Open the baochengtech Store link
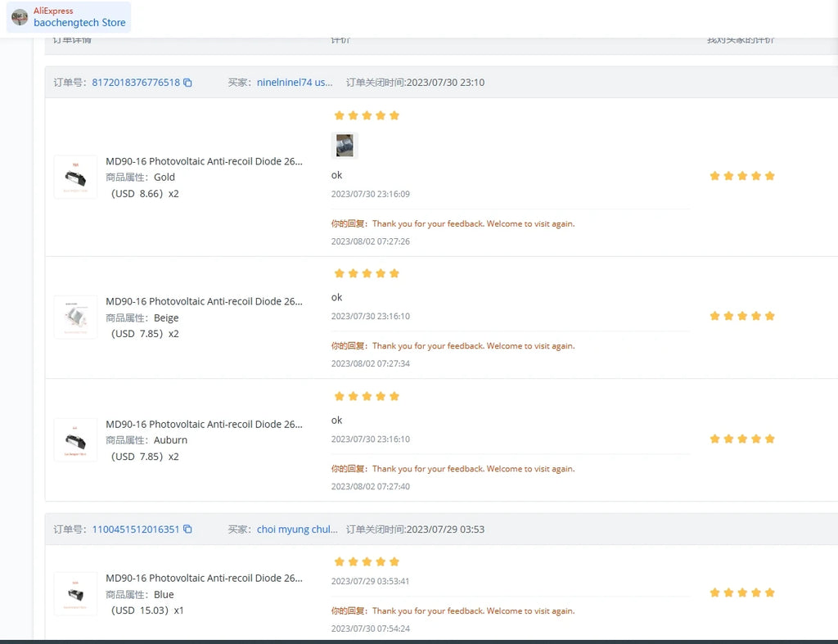The width and height of the screenshot is (838, 644). (x=79, y=22)
